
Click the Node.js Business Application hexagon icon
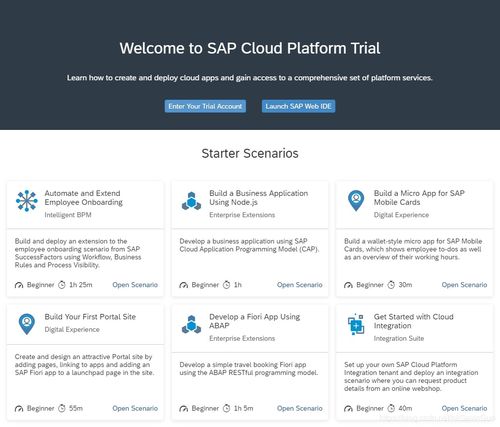191,201
